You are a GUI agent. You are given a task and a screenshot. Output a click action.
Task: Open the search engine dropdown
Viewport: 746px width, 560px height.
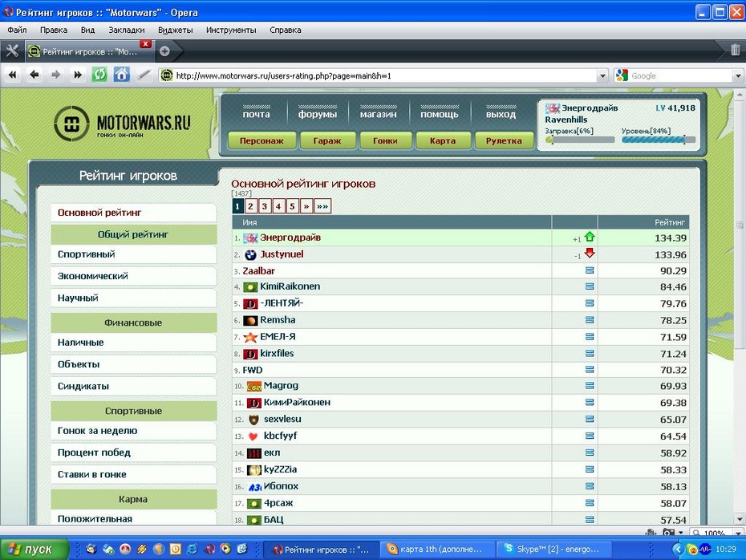738,75
